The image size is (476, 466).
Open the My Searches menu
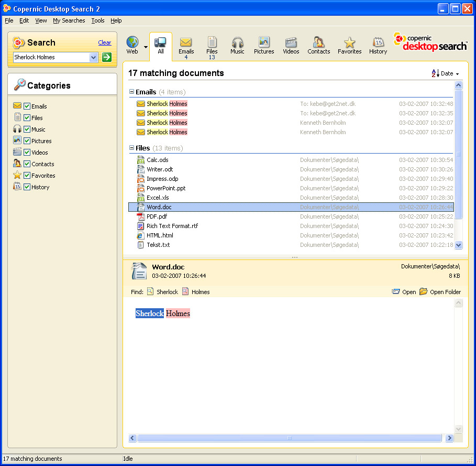69,20
